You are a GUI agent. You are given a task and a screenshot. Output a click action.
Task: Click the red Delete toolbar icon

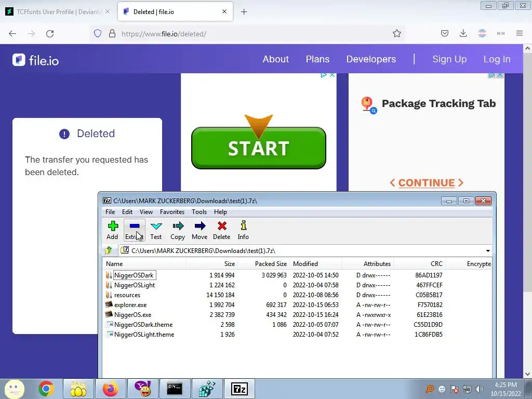pyautogui.click(x=221, y=230)
